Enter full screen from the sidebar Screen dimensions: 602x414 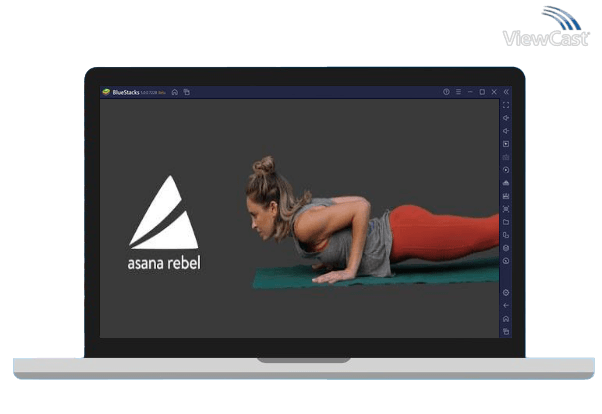506,105
